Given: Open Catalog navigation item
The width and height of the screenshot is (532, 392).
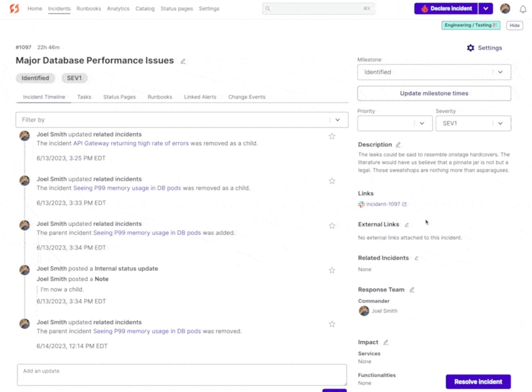Looking at the screenshot, I should point(145,9).
